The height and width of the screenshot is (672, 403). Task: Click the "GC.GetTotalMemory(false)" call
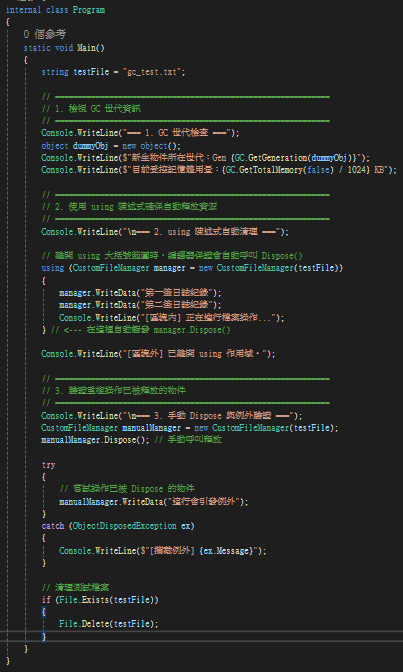pyautogui.click(x=280, y=170)
